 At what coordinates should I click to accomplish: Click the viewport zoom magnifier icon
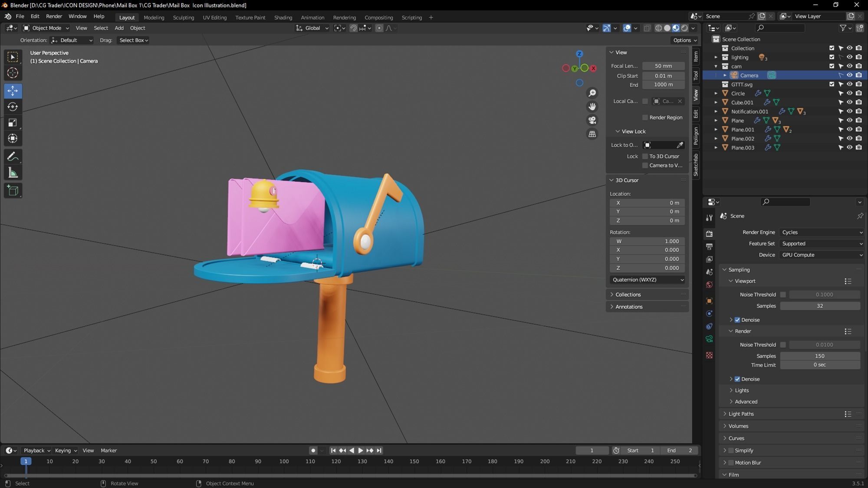tap(592, 93)
